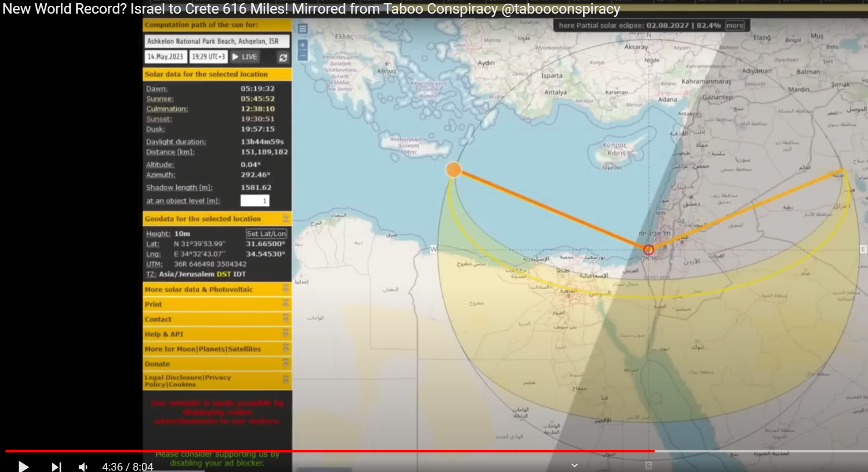Zoom in on the map
The width and height of the screenshot is (868, 472).
click(x=303, y=45)
